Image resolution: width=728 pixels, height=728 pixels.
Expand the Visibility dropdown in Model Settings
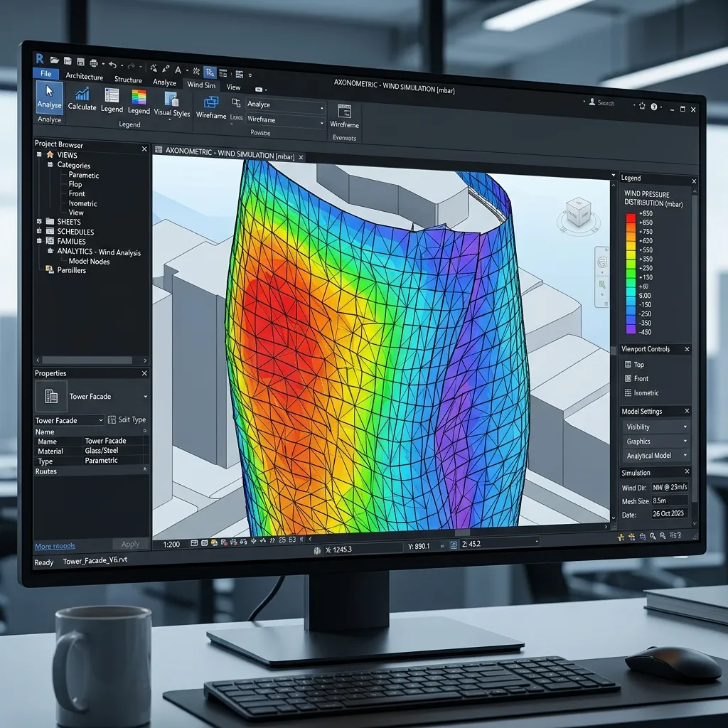(x=655, y=427)
